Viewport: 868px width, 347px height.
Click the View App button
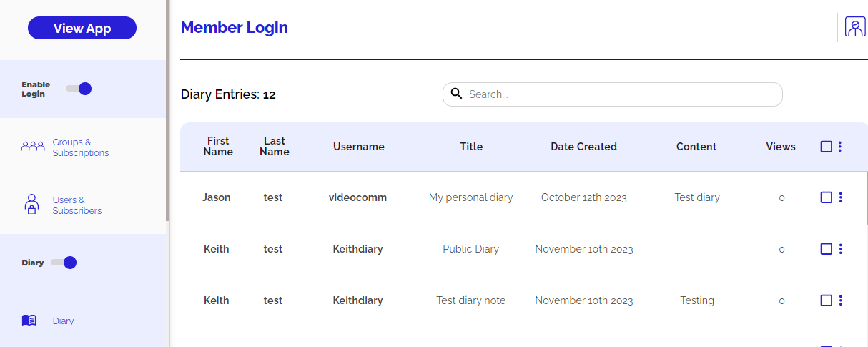(x=82, y=28)
